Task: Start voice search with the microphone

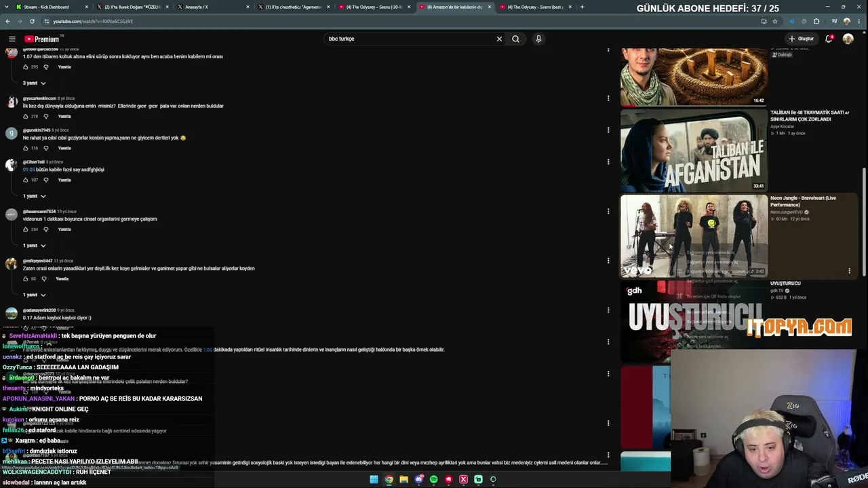Action: (x=538, y=39)
